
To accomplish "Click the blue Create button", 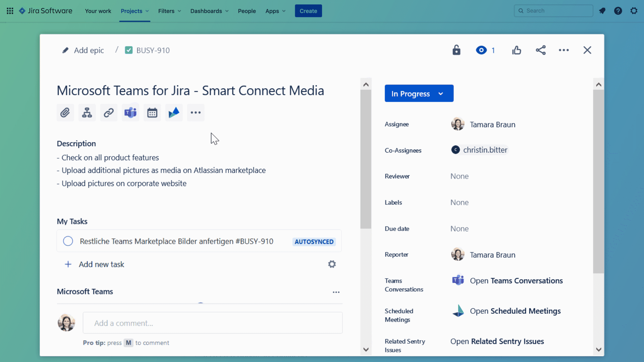I will click(308, 11).
